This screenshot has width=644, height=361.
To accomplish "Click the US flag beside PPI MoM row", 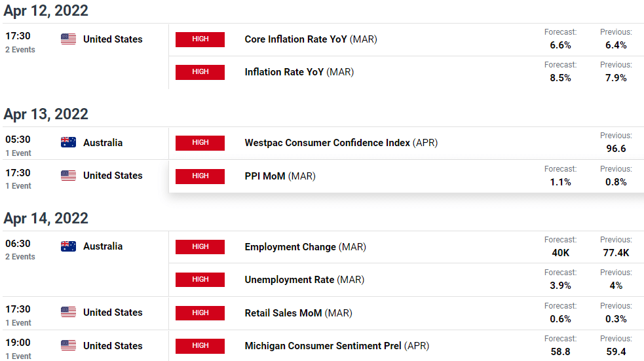I will 68,176.
